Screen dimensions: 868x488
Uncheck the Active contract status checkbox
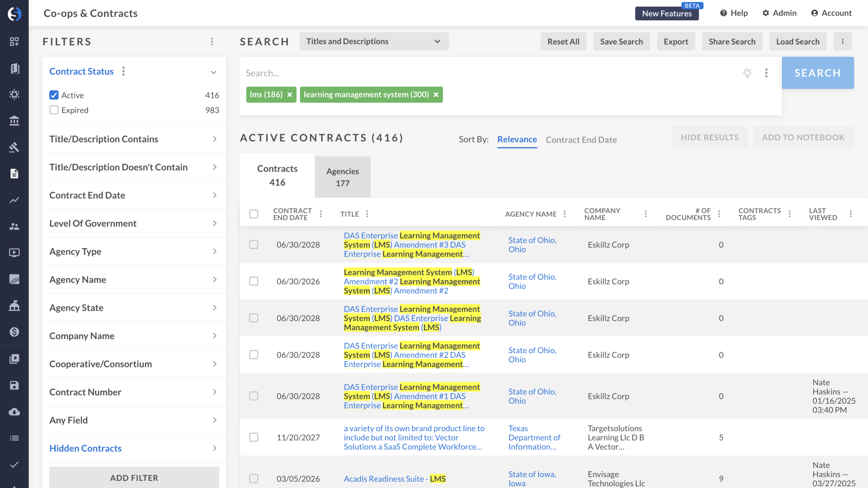point(54,95)
